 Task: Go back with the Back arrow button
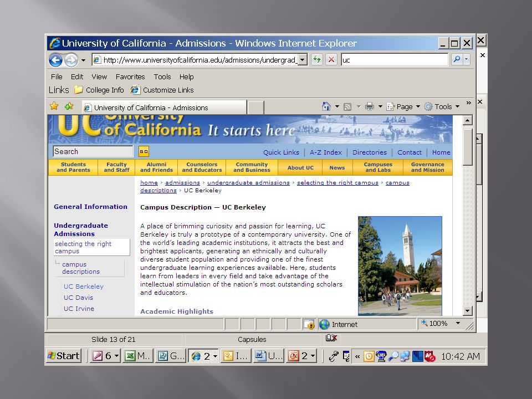(x=55, y=60)
